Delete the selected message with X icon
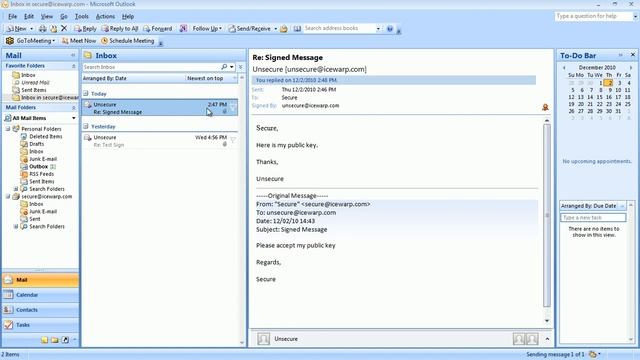The image size is (640, 360). pos(64,28)
